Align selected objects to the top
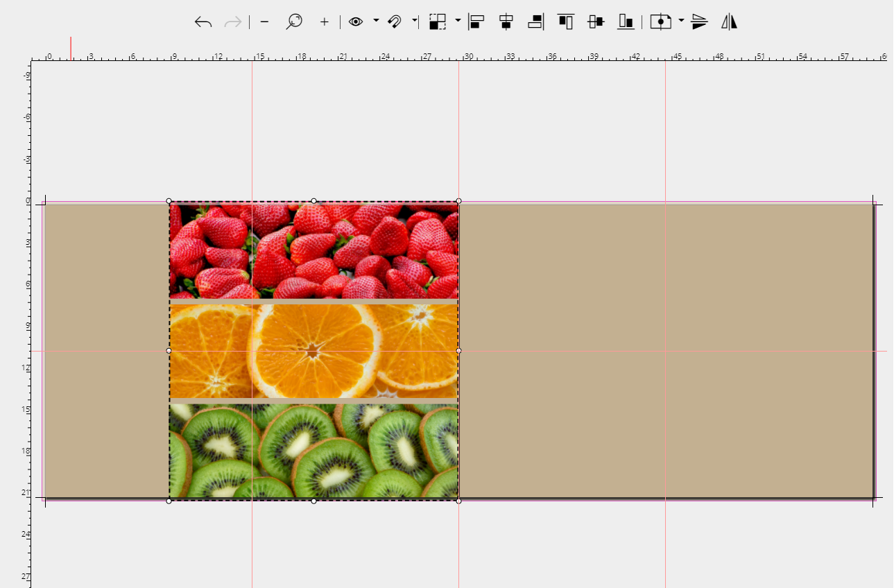The width and height of the screenshot is (894, 588). pos(565,21)
